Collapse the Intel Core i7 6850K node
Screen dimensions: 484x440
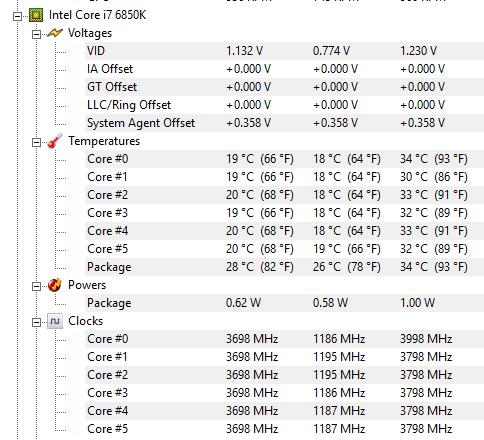[17, 16]
